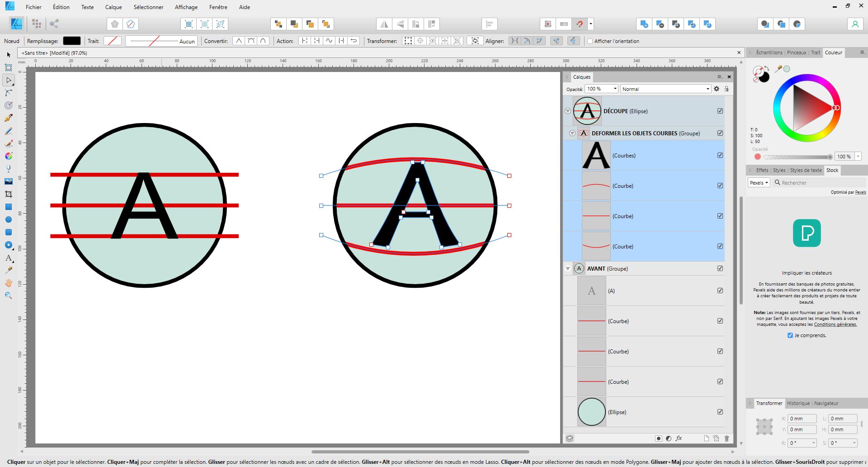Click the Reverse curves action icon
Image resolution: width=868 pixels, height=467 pixels.
pos(354,41)
